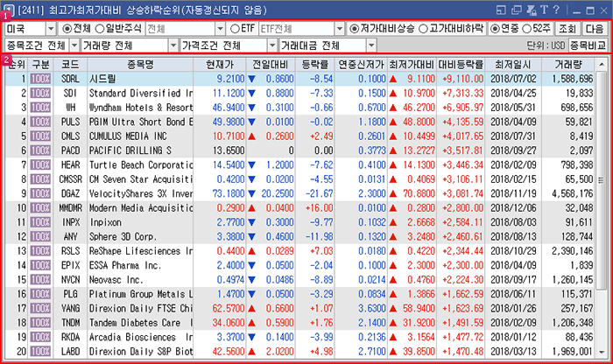
Task: Click CUMULUS MEDIA INC stock name
Action: 128,136
